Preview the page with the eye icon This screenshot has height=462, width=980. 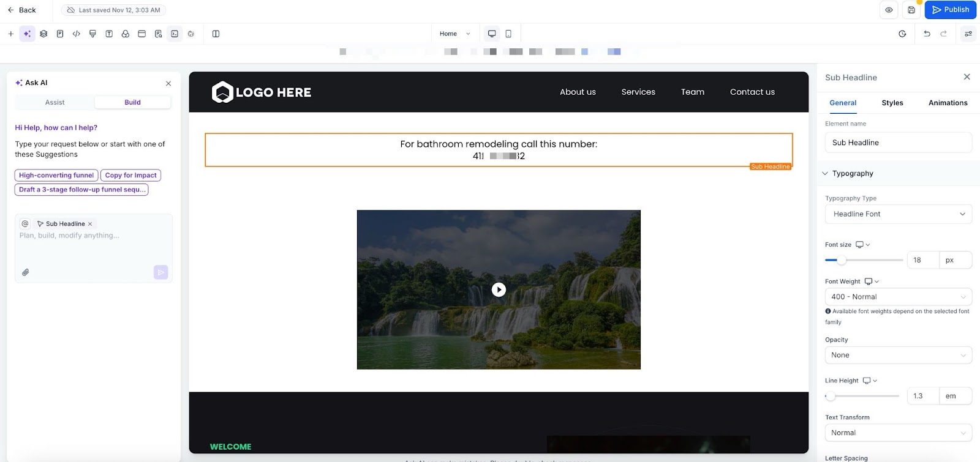coord(889,10)
